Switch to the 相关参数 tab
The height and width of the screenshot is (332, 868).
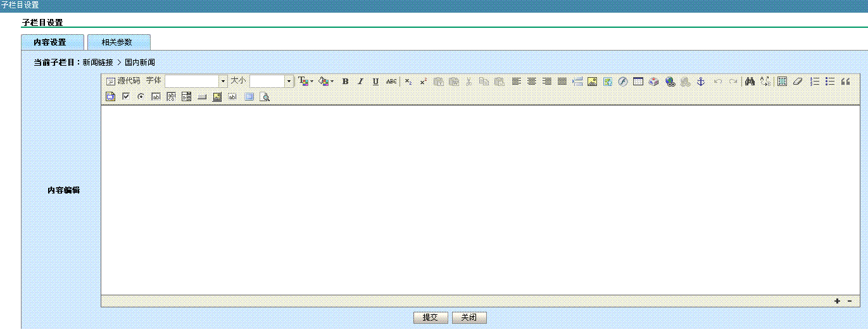coord(117,42)
